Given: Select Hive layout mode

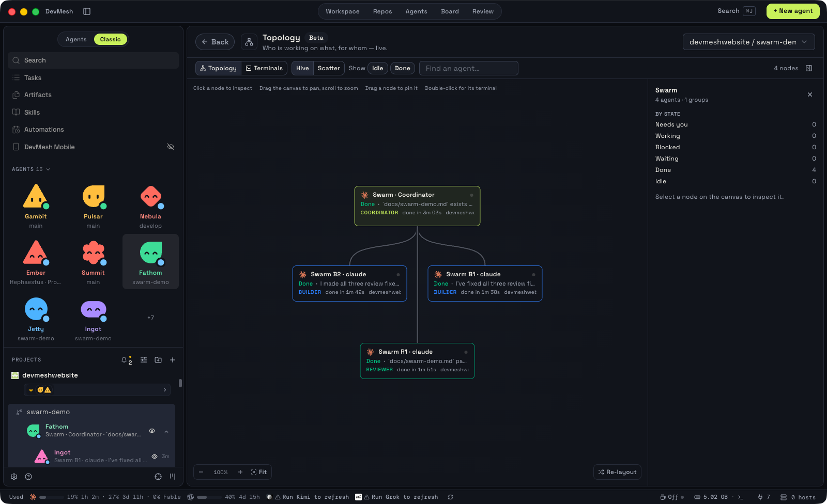Looking at the screenshot, I should tap(302, 68).
